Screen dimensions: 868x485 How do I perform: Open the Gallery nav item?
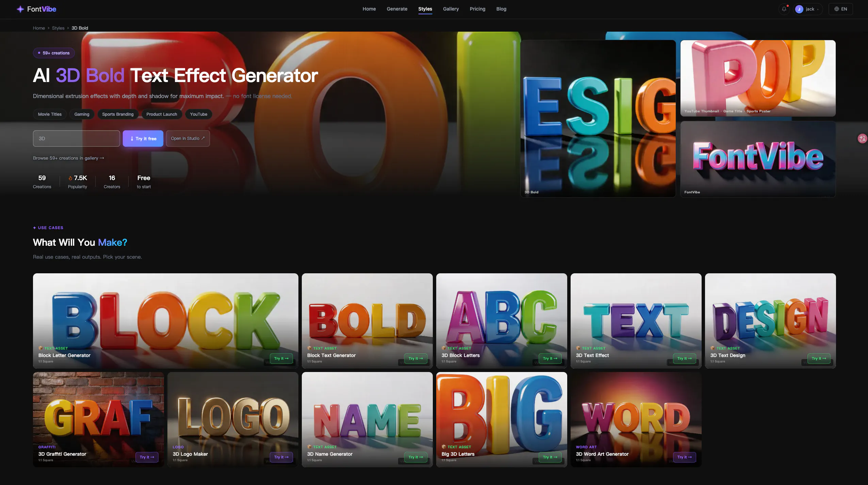[451, 9]
